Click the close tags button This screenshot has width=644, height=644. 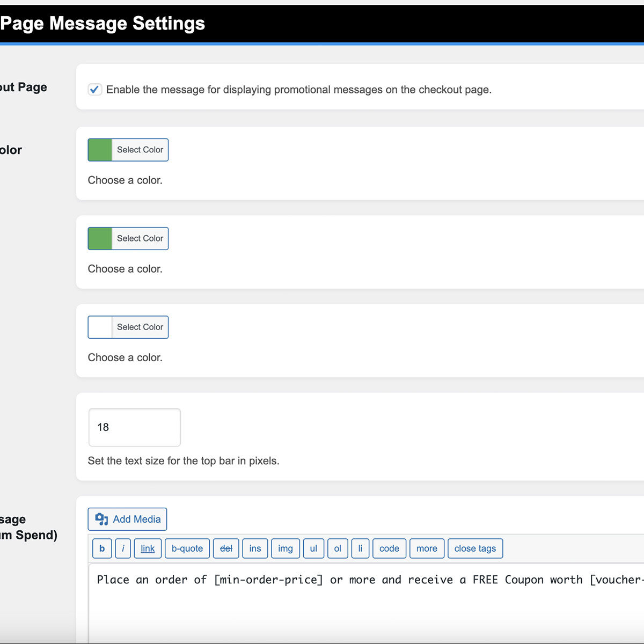[x=475, y=548]
